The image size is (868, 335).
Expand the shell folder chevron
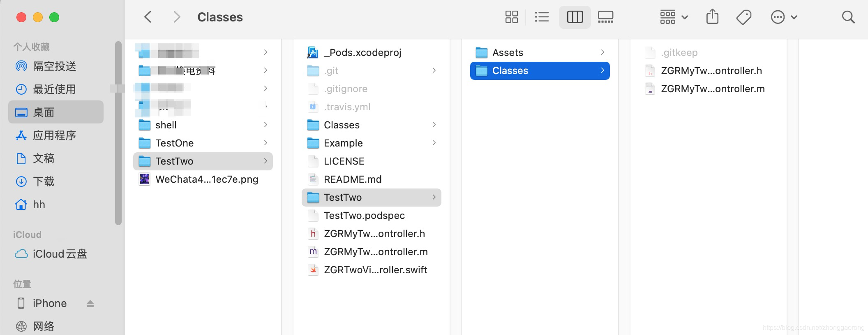[266, 125]
